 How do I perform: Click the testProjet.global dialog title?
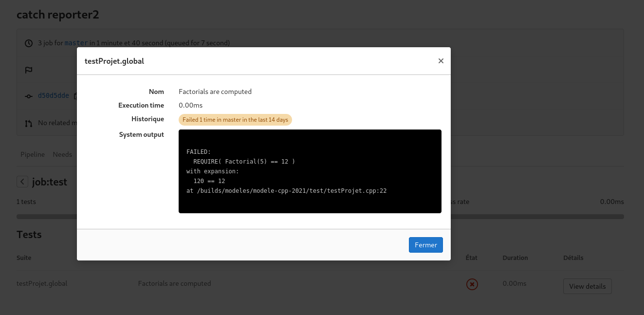114,61
